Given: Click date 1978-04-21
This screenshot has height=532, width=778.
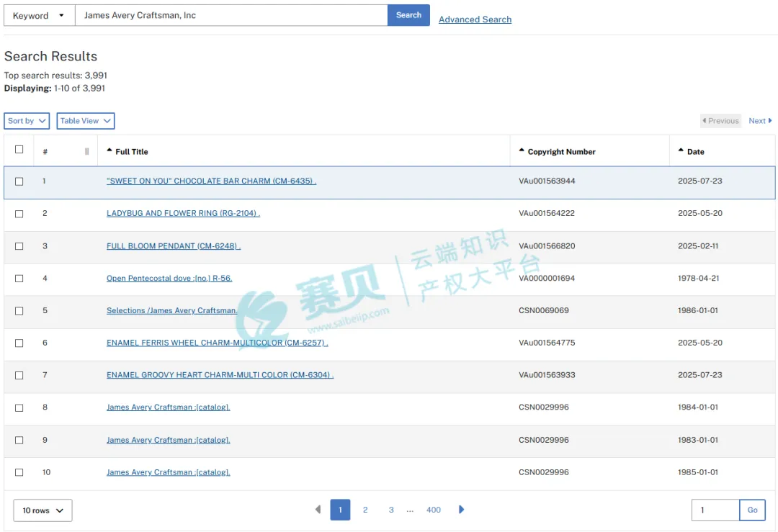Looking at the screenshot, I should 699,278.
